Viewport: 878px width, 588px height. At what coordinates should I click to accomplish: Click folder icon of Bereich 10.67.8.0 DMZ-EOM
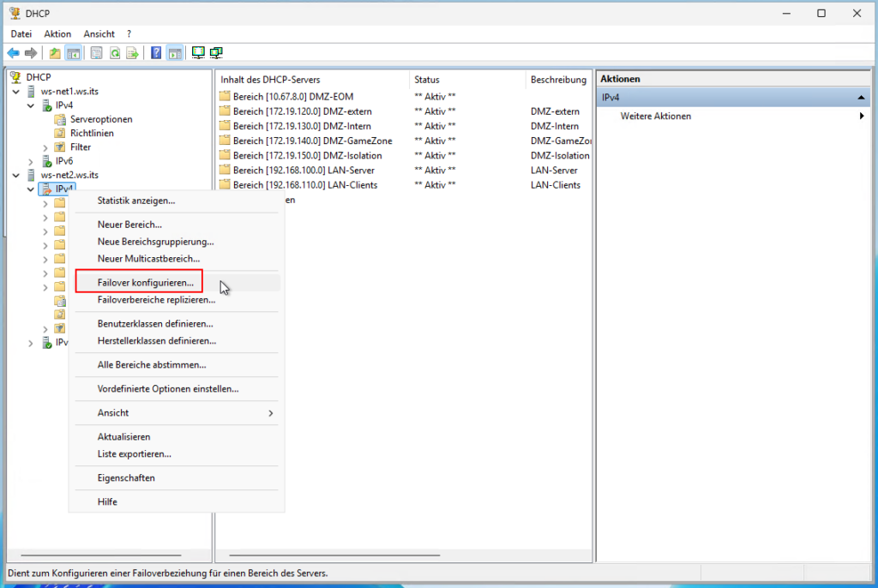point(226,96)
